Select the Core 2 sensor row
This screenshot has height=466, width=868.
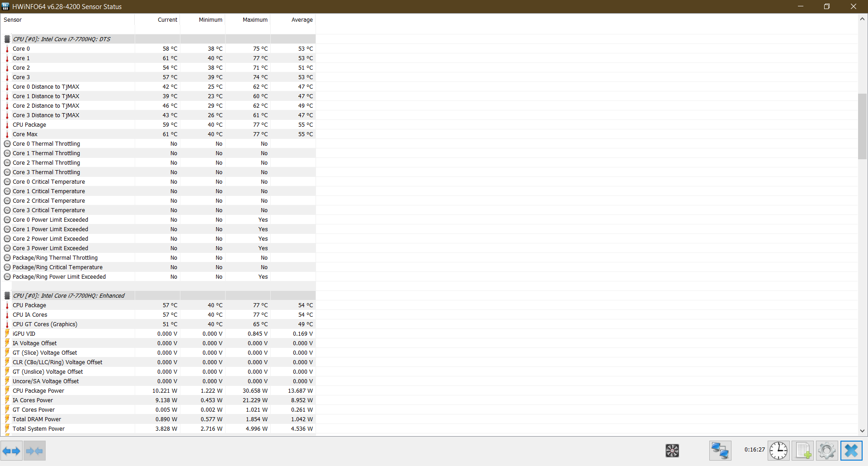(x=158, y=68)
